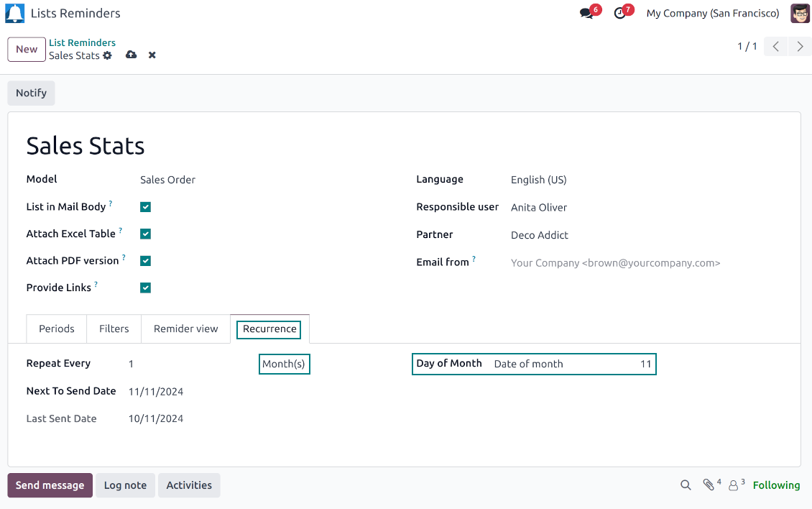Uncheck List in Mail Body checkbox

click(x=146, y=207)
